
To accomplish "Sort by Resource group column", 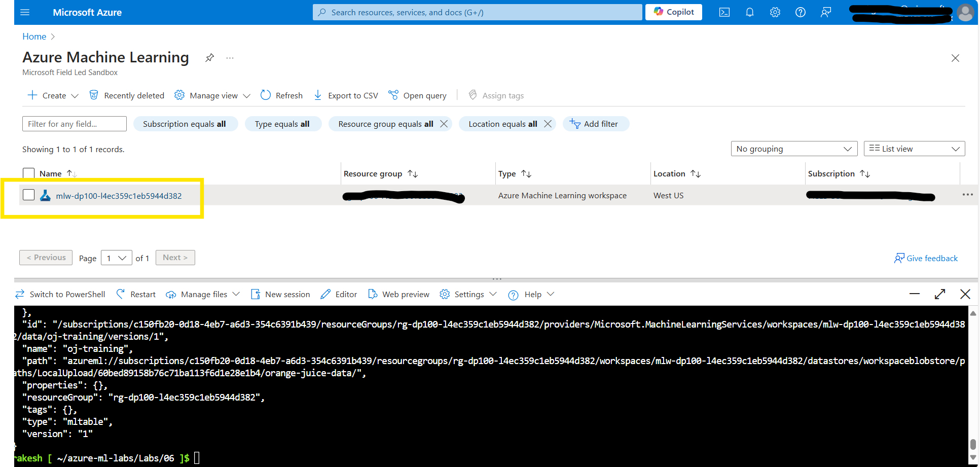I will 381,173.
